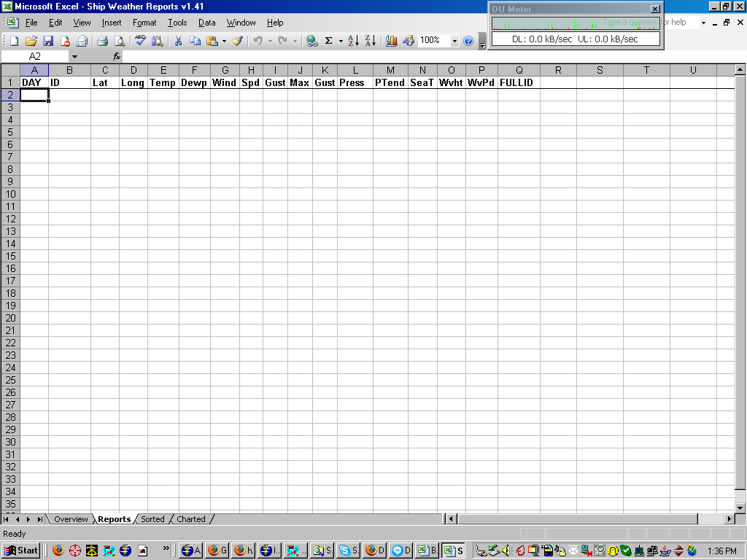
Task: Click the Select All corner box
Action: 10,70
